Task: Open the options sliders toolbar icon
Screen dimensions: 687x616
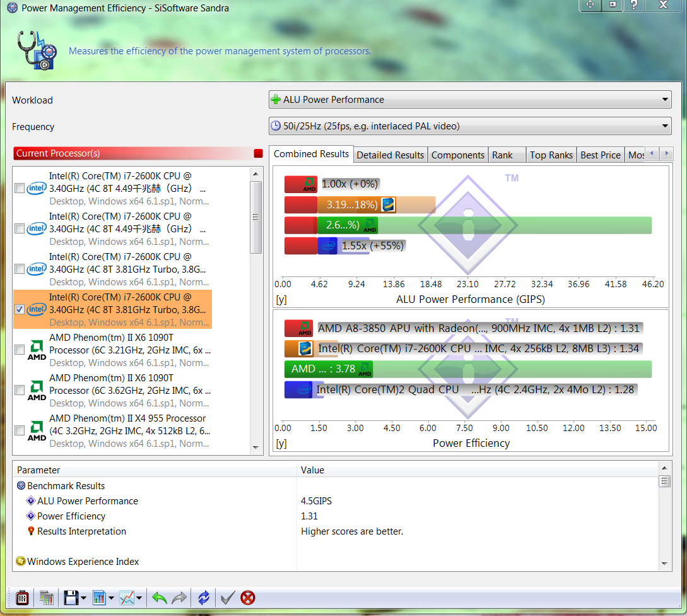Action: (22, 598)
